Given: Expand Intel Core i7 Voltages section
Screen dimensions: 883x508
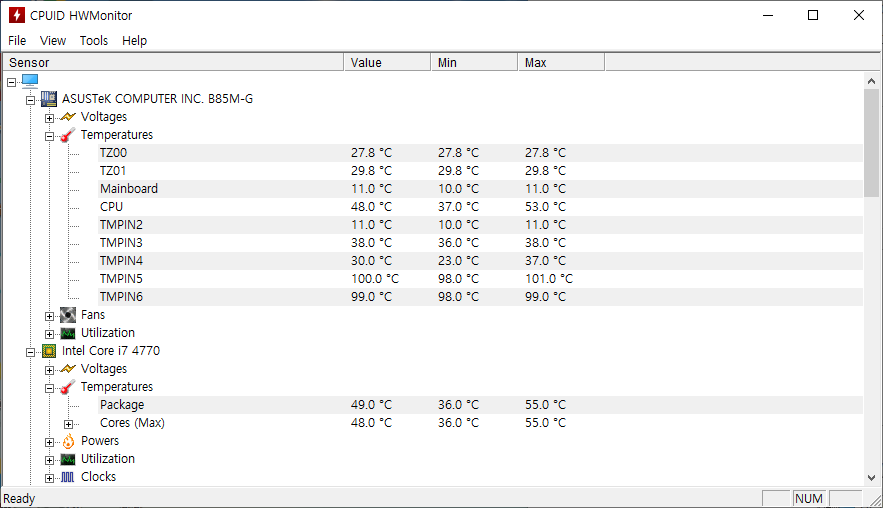Looking at the screenshot, I should [50, 370].
